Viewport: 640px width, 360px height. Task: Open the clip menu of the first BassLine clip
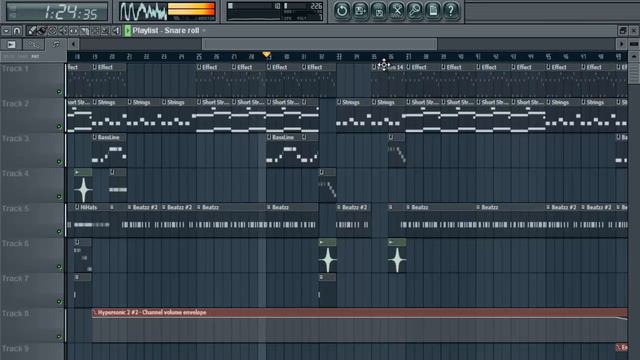pyautogui.click(x=95, y=138)
